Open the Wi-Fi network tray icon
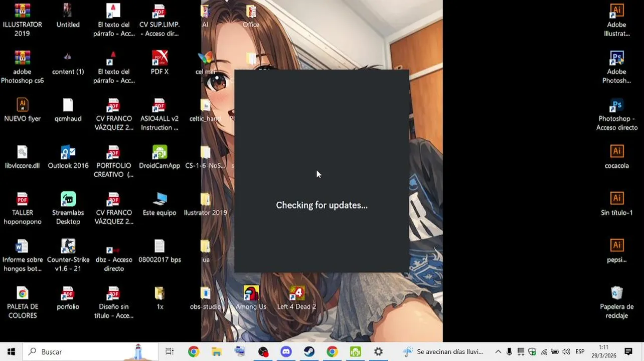The height and width of the screenshot is (361, 644). 544,352
